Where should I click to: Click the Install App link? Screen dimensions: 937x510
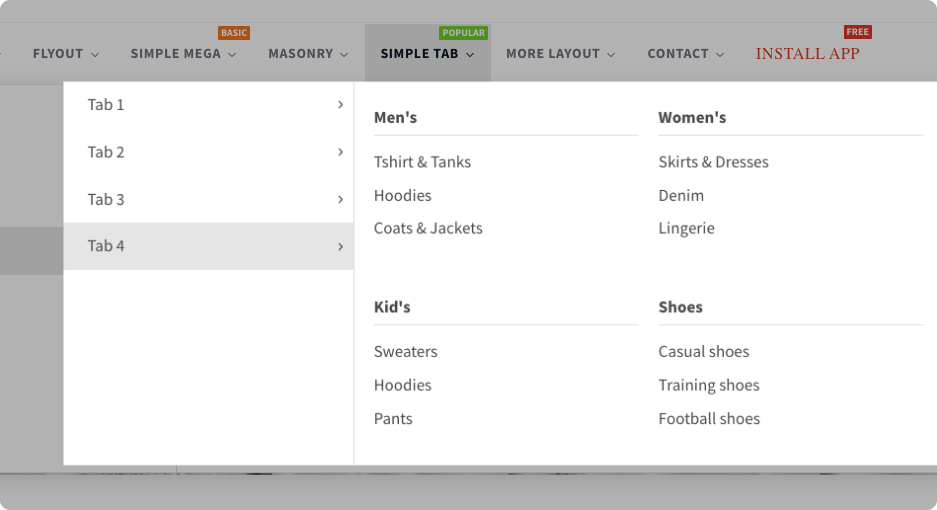click(807, 54)
